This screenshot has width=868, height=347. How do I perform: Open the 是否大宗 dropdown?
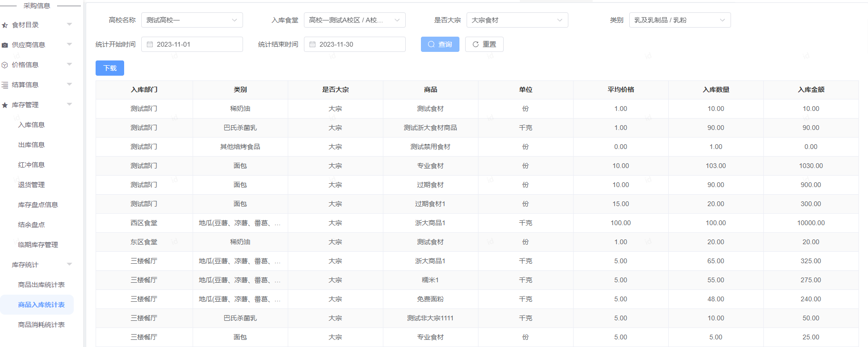pos(517,20)
